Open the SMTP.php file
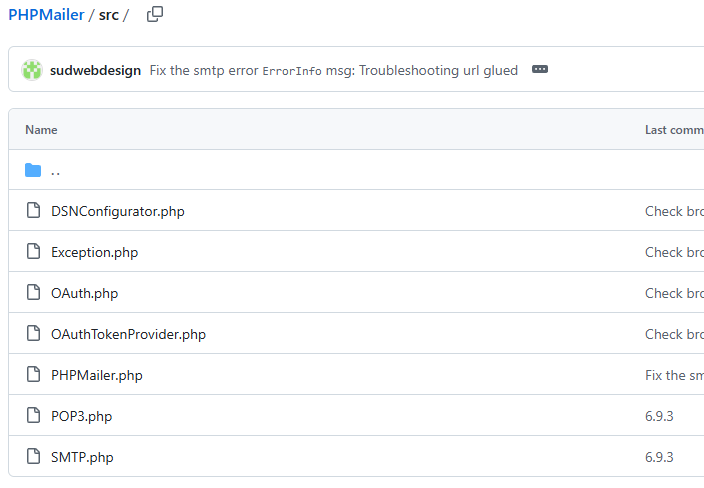This screenshot has width=704, height=488. point(82,457)
